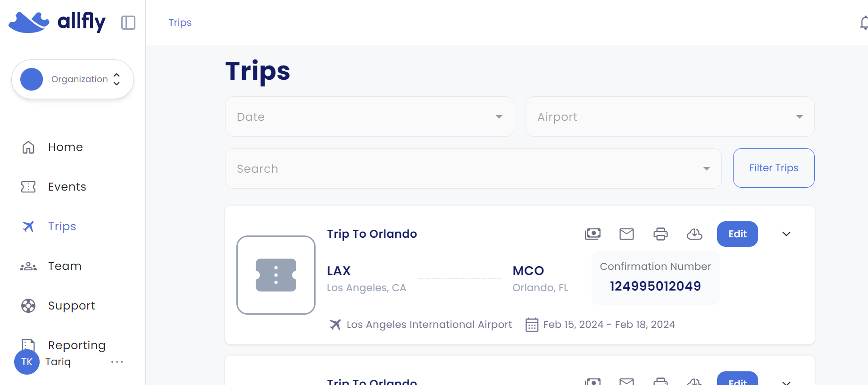
Task: Click the payment icon on first Orlando trip
Action: click(x=593, y=234)
